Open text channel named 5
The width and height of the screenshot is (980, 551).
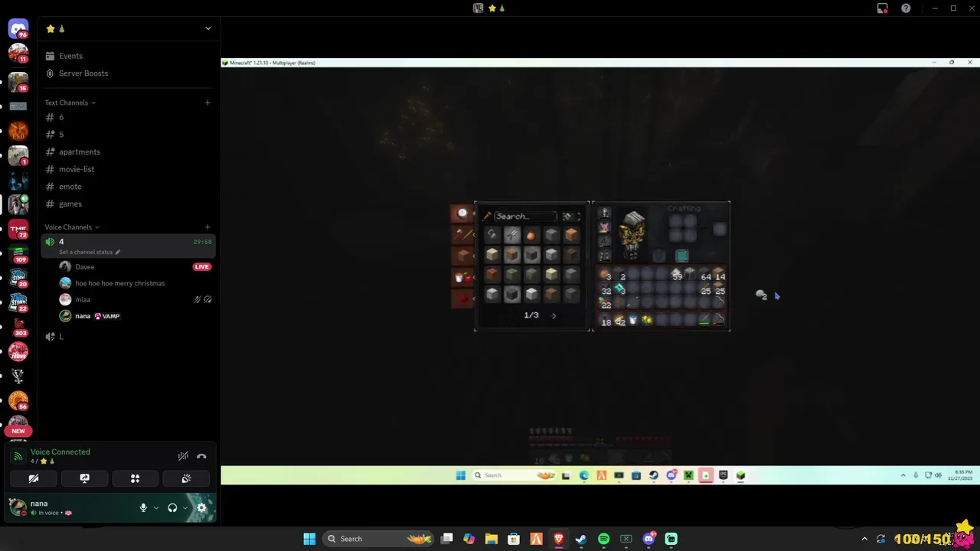[x=128, y=135]
